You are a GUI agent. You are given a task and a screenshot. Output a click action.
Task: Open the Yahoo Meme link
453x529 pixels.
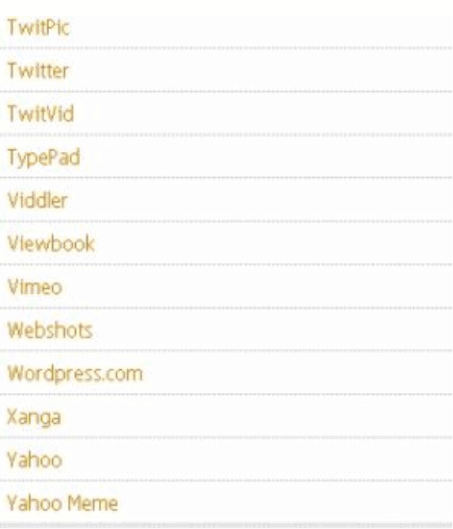62,503
